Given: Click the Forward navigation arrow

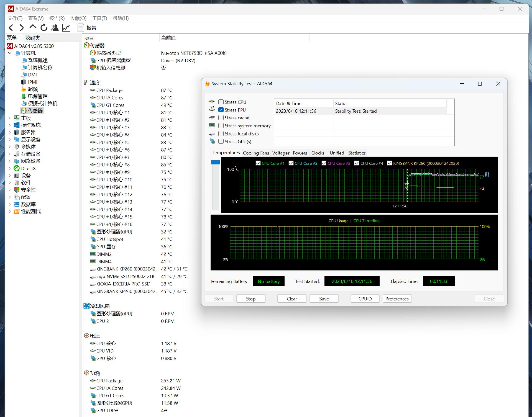Looking at the screenshot, I should [22, 28].
